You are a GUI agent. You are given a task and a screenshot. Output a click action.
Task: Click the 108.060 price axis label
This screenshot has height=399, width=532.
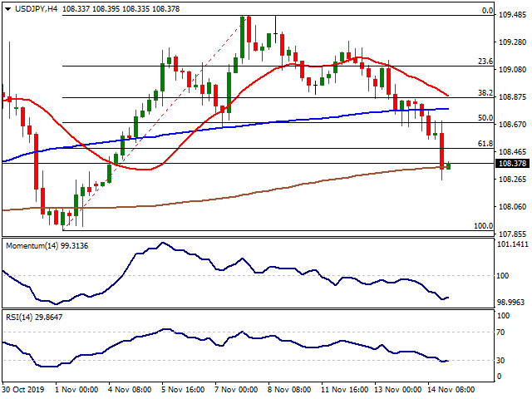coord(512,207)
